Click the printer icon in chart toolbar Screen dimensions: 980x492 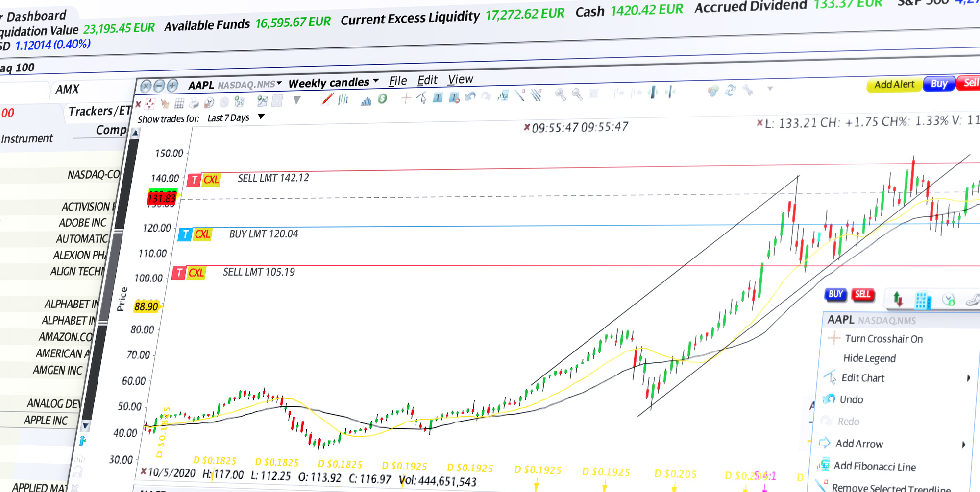(194, 103)
